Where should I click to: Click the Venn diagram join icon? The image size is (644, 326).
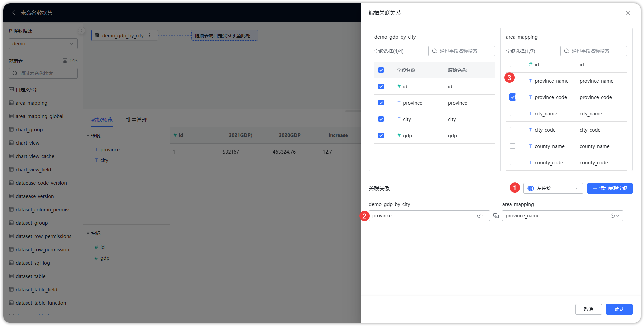[531, 188]
